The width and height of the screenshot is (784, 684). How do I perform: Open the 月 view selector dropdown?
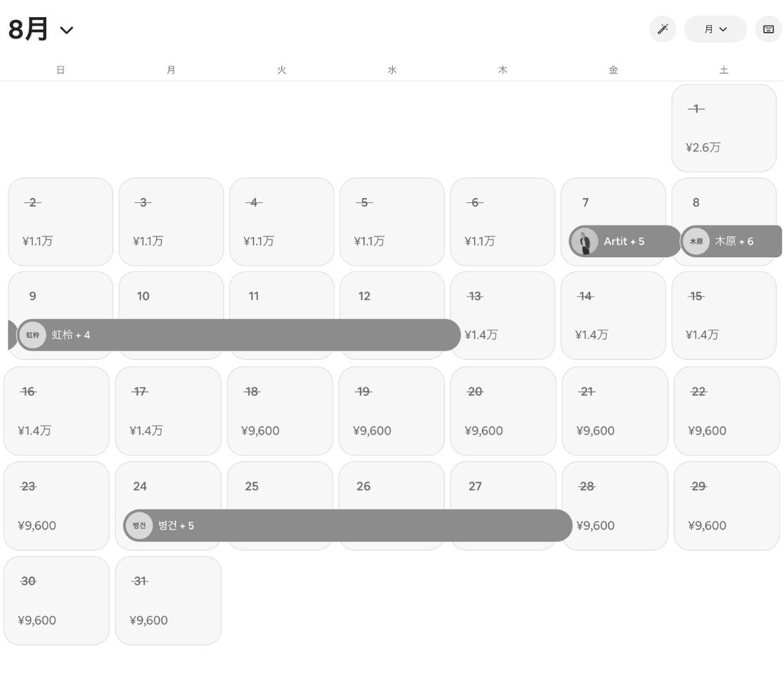pyautogui.click(x=716, y=29)
